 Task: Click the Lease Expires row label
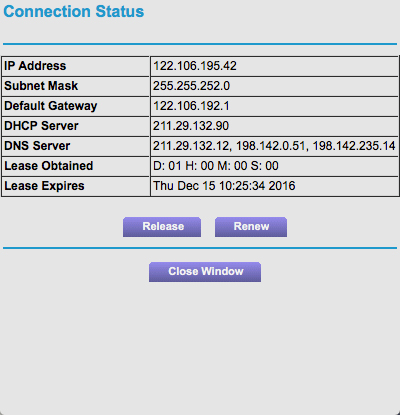point(44,186)
